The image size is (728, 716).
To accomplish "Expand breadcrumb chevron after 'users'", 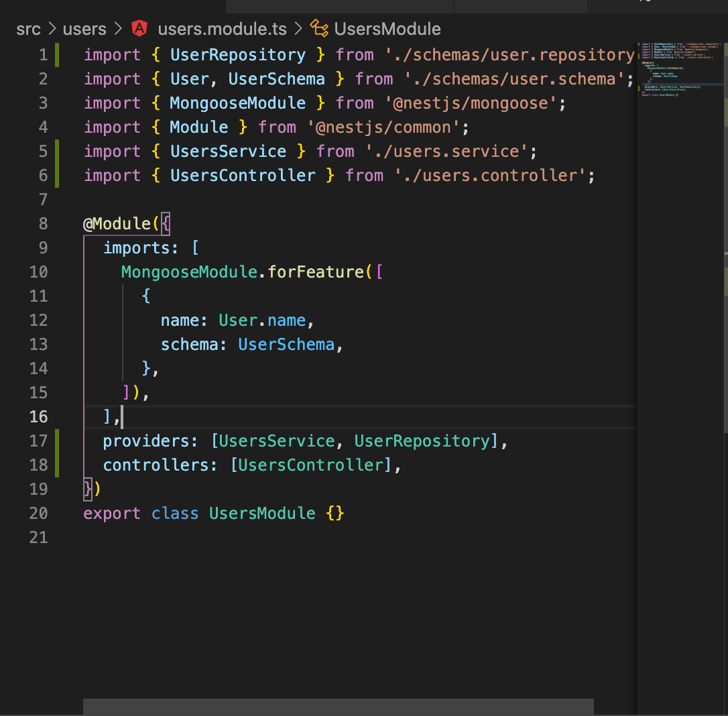I will pyautogui.click(x=119, y=29).
